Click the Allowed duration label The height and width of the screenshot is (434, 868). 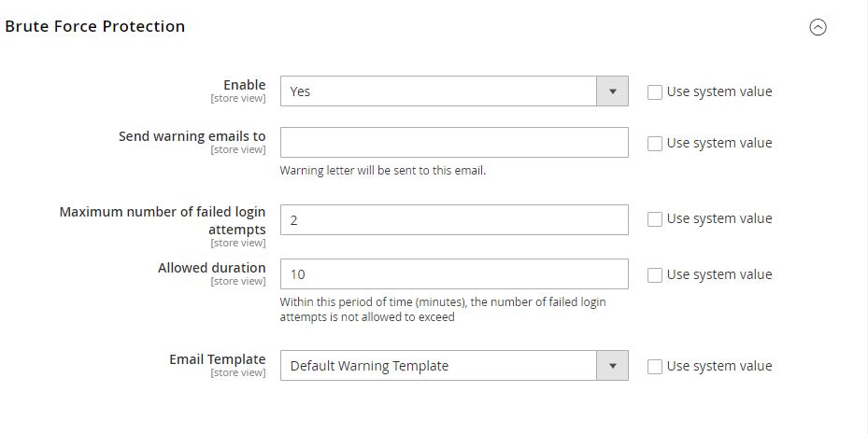[x=211, y=268]
